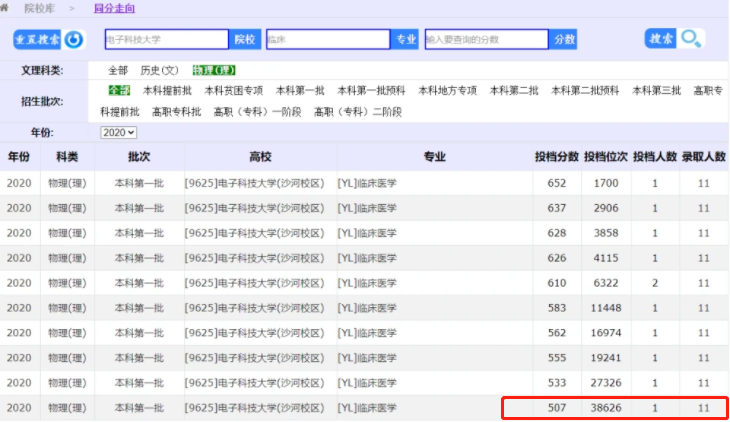Click the 搜索 button
Viewport: 730px width, 422px height.
pyautogui.click(x=661, y=39)
